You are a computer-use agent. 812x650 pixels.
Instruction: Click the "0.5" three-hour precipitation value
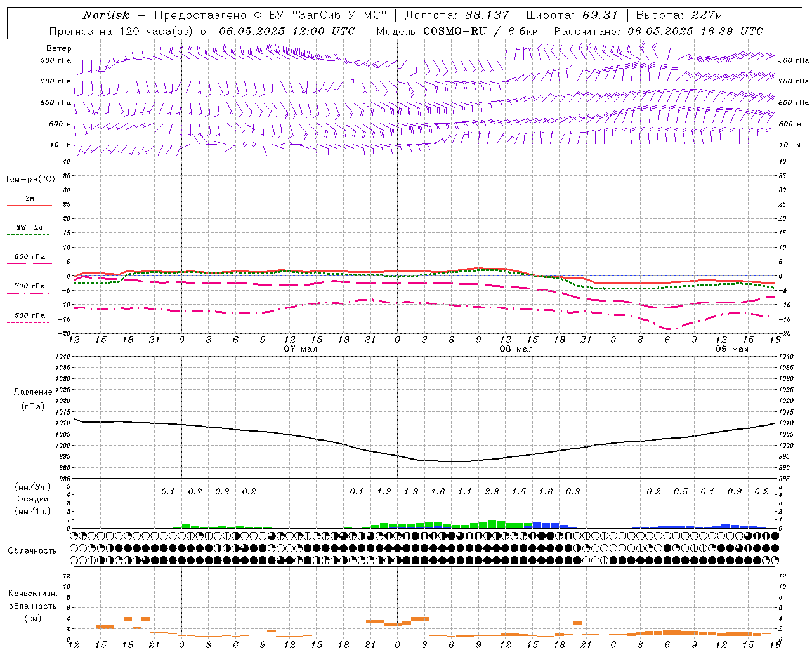[680, 491]
